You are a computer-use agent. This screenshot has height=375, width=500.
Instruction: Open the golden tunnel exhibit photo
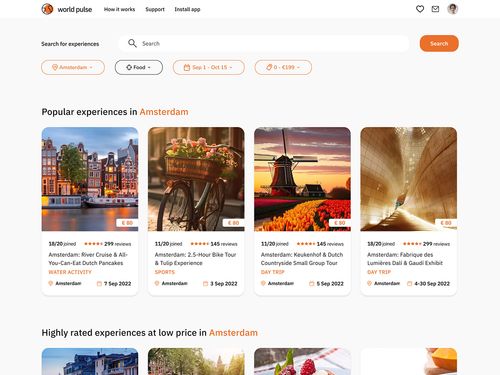click(409, 179)
